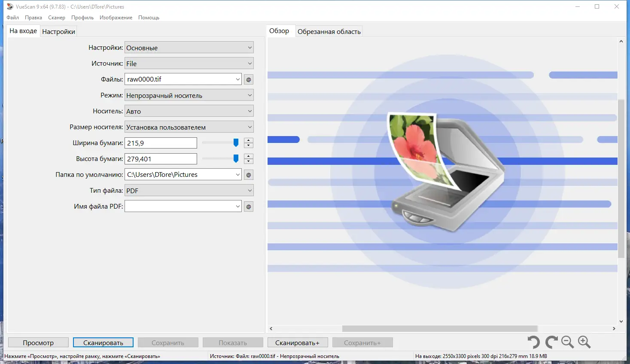The image size is (630, 364).
Task: Click the Высота бумаги field with 279,401
Action: (x=161, y=159)
